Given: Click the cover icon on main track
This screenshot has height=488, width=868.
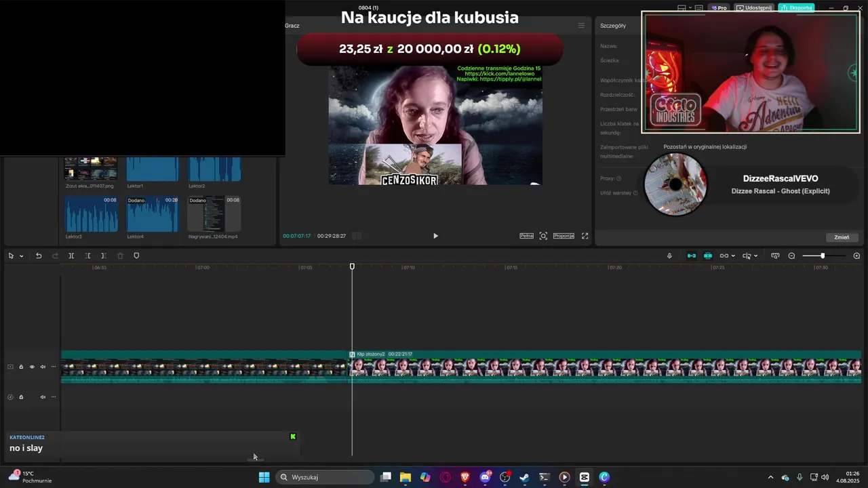Looking at the screenshot, I should coord(10,367).
